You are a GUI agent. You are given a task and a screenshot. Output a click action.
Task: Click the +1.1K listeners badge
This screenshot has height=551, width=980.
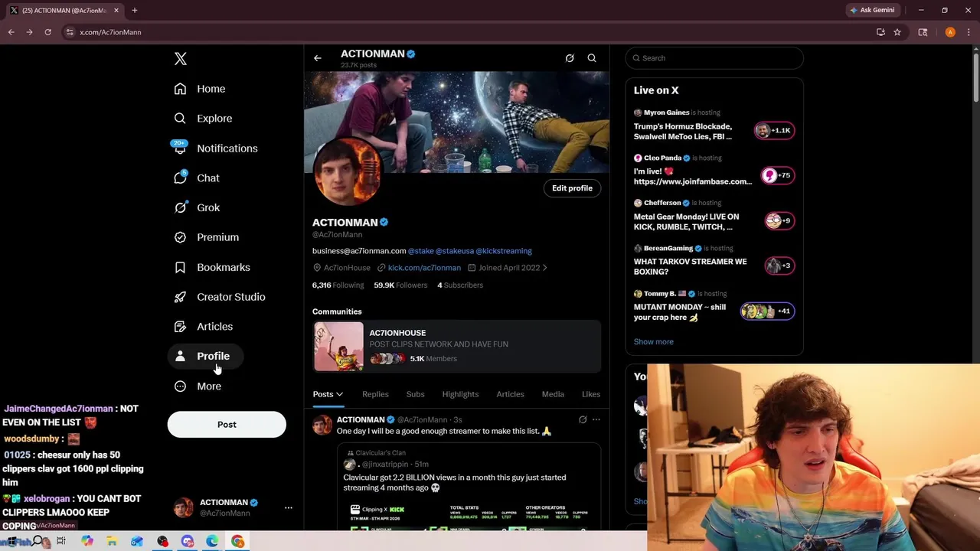click(x=774, y=131)
